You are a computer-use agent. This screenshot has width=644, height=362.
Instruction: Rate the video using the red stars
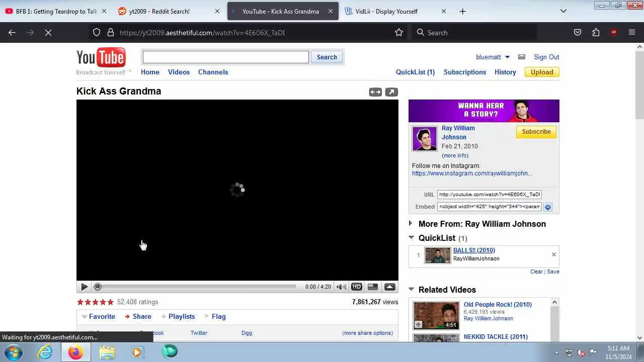click(96, 302)
